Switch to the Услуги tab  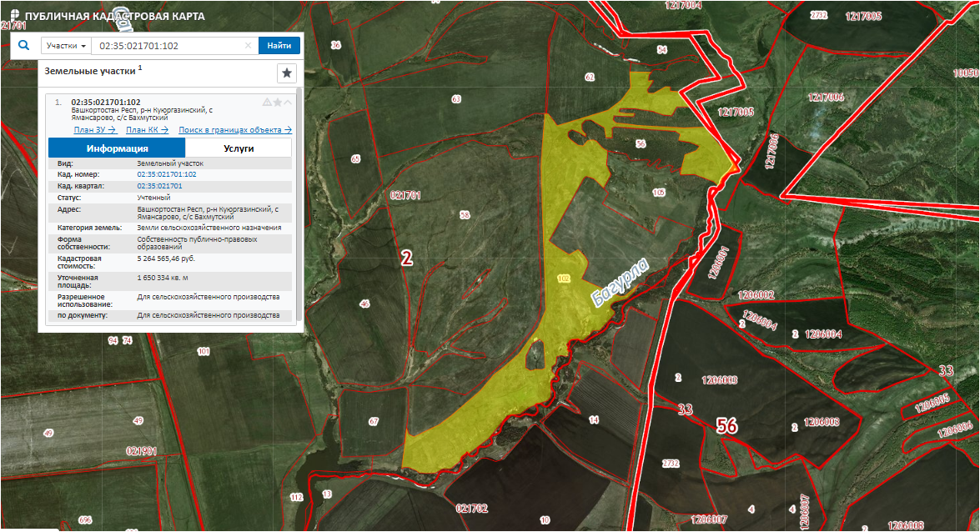tap(239, 148)
